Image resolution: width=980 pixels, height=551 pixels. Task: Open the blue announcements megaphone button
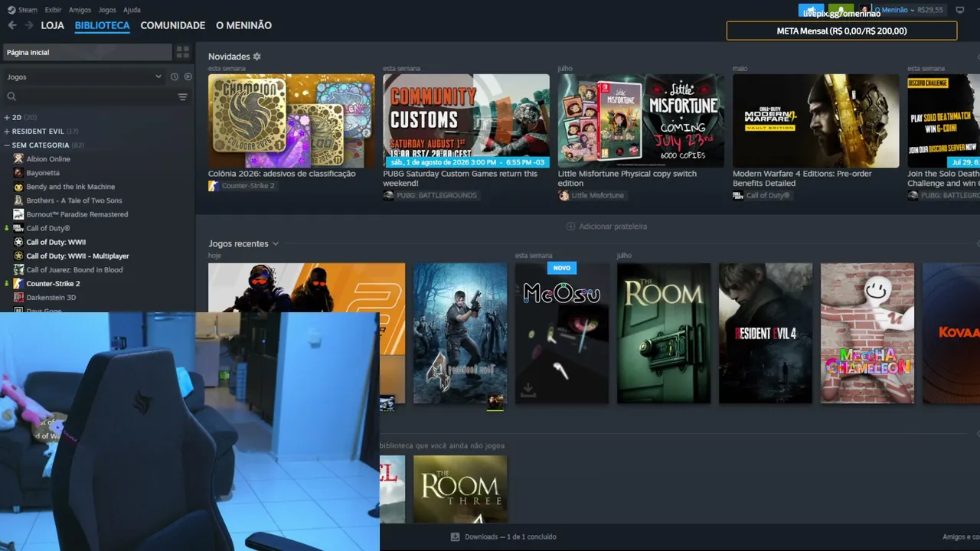point(812,10)
